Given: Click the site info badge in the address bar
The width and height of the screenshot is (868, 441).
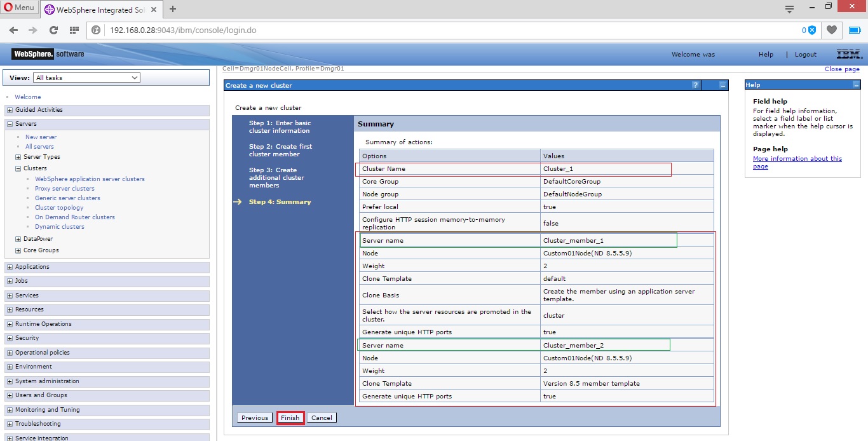Looking at the screenshot, I should click(x=95, y=29).
